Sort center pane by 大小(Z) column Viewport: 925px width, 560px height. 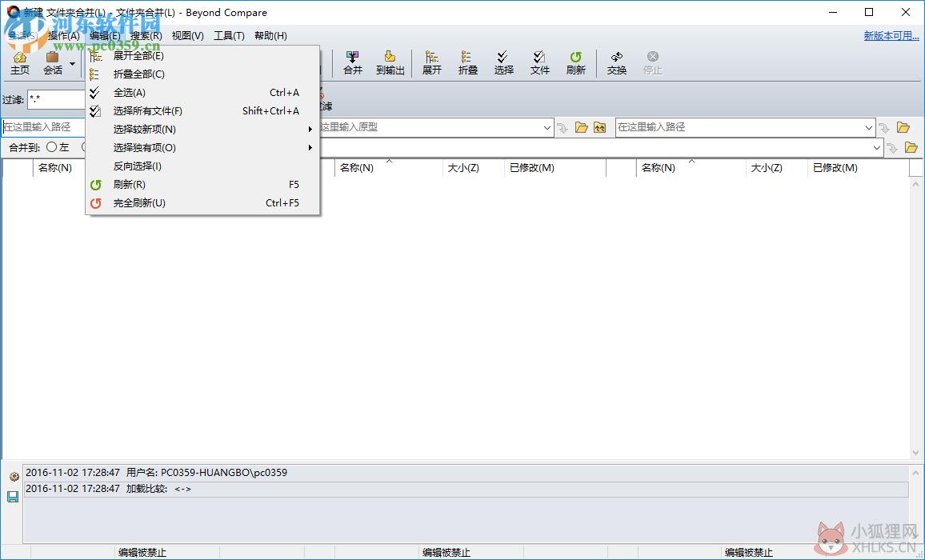[474, 167]
